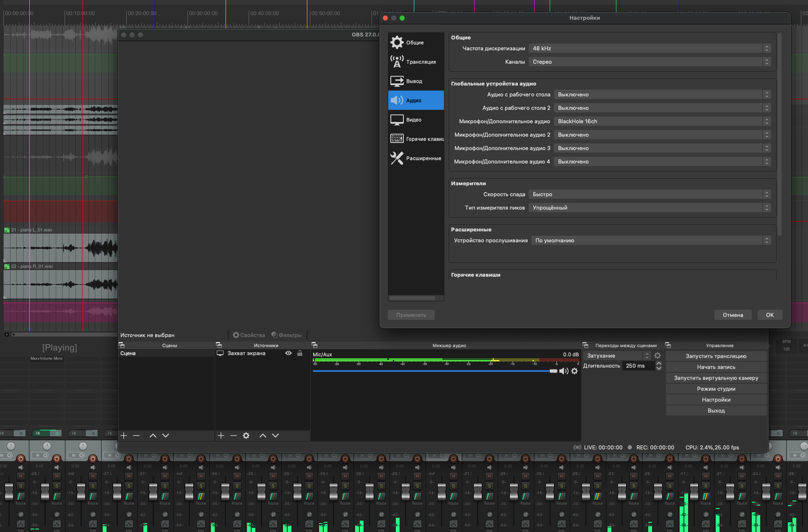Viewport: 808px width, 532px height.
Task: Click the Настройки button in Управление
Action: [716, 400]
